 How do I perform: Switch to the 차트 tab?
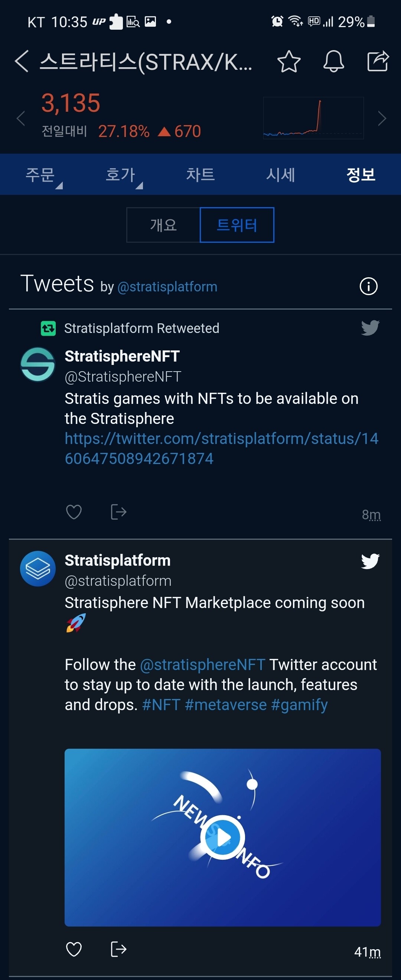[x=200, y=174]
